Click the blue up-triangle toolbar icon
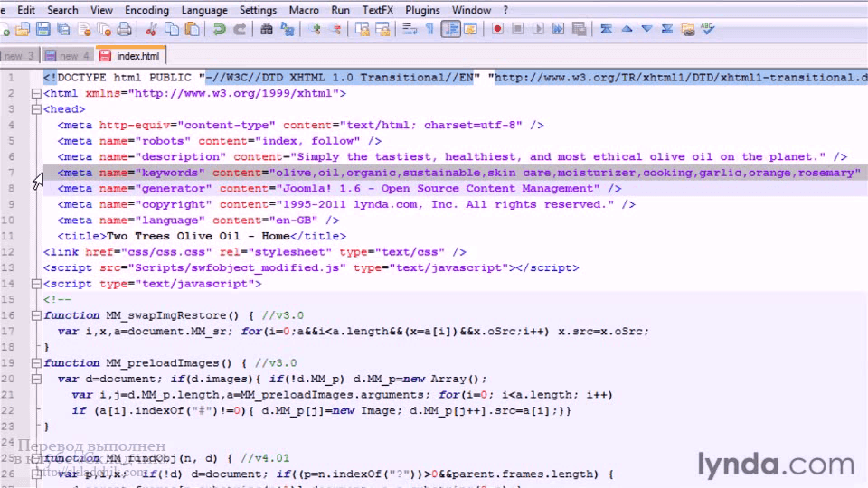This screenshot has height=488, width=868. [x=627, y=29]
